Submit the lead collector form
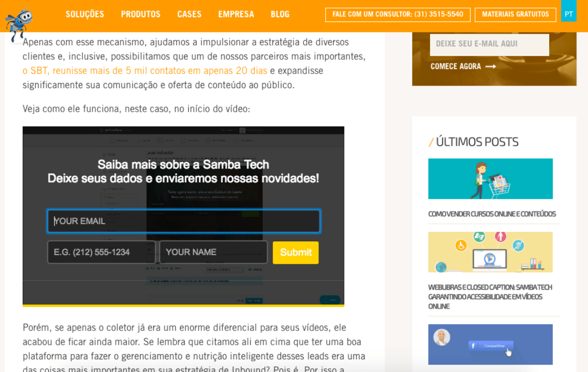 (x=295, y=252)
